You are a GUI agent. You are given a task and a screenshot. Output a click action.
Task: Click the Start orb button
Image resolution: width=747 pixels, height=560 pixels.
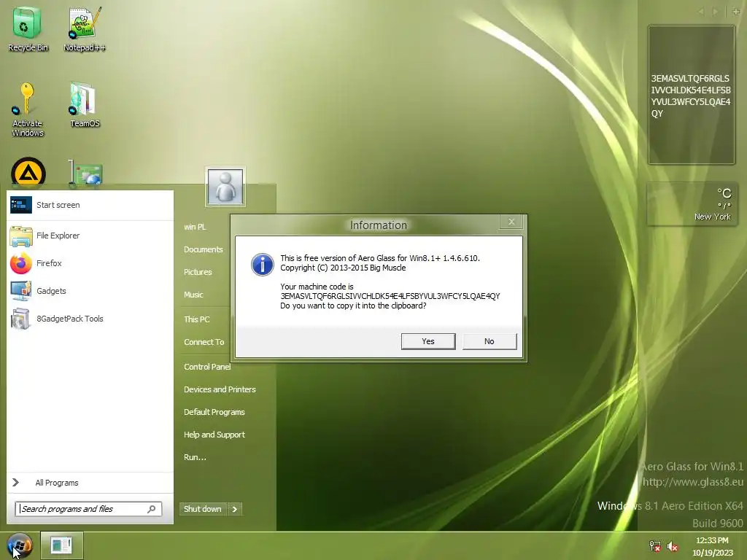pos(20,545)
